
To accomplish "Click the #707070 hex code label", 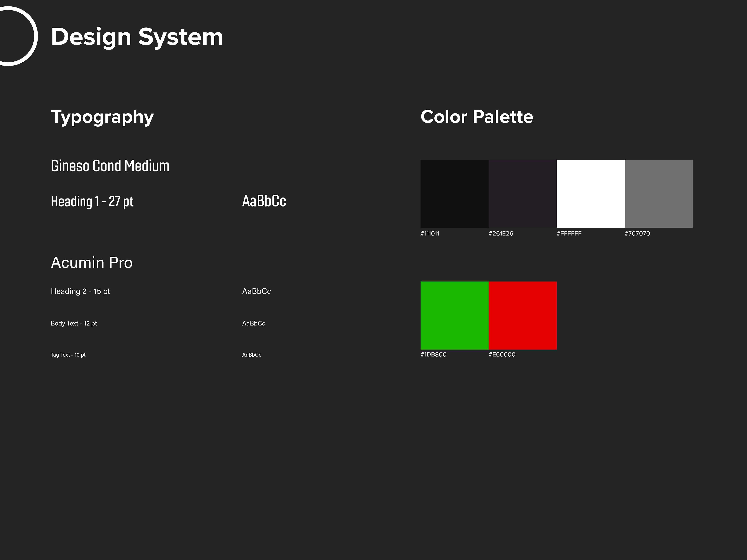I will tap(637, 234).
